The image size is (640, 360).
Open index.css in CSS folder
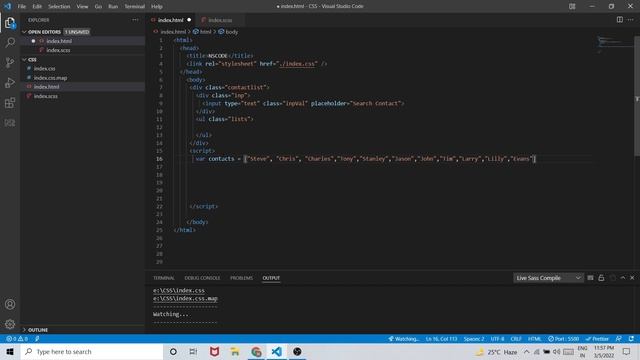click(x=44, y=69)
